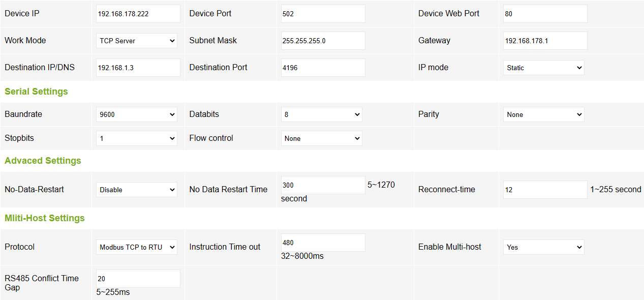This screenshot has width=644, height=300.
Task: Expand the Stopbits dropdown
Action: tap(136, 138)
